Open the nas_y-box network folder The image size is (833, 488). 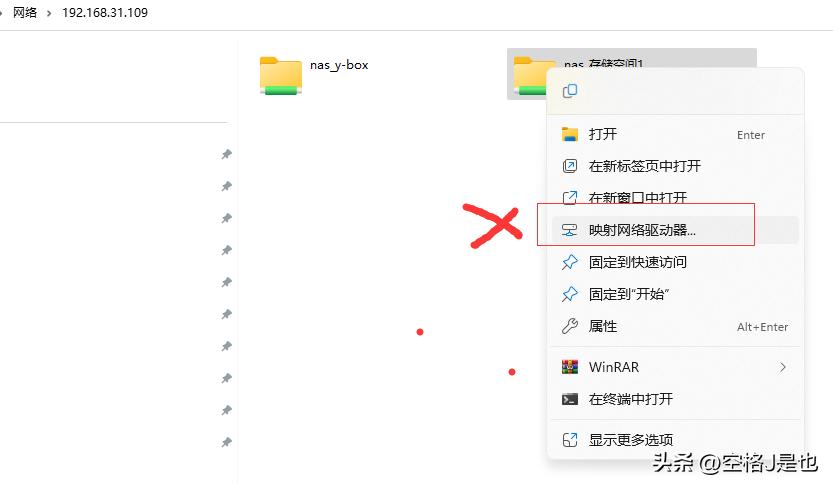pos(314,75)
